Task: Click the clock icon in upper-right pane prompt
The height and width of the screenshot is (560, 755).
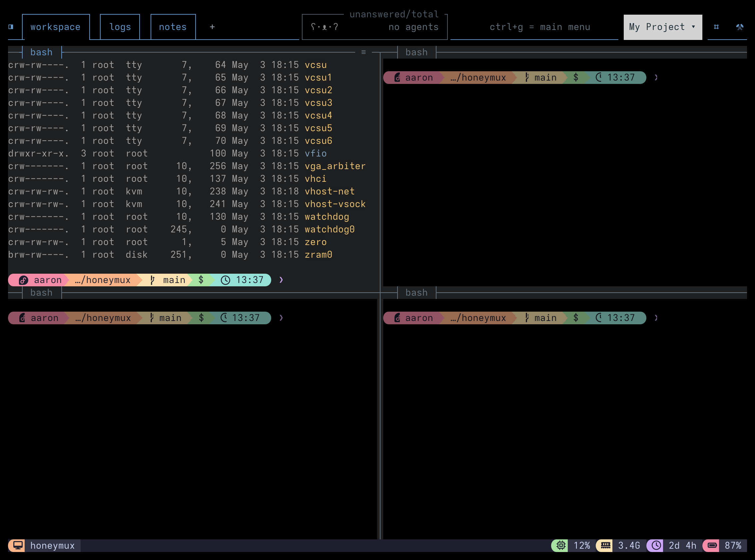Action: (x=599, y=78)
